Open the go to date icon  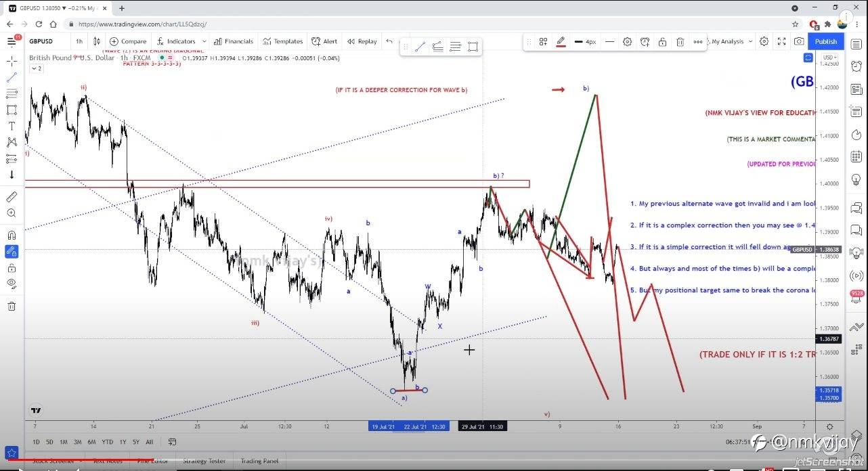click(172, 442)
